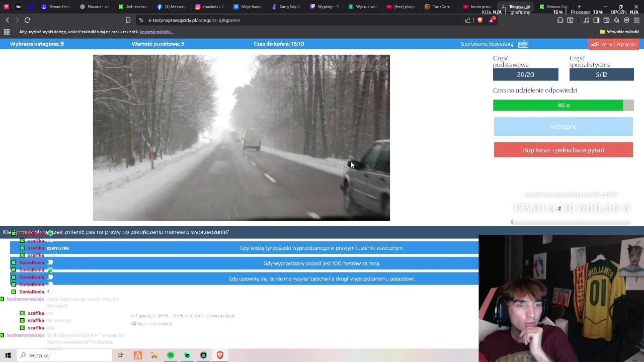This screenshot has width=644, height=362.
Task: Click the Wartość punktowa: 3 label
Action: 157,44
